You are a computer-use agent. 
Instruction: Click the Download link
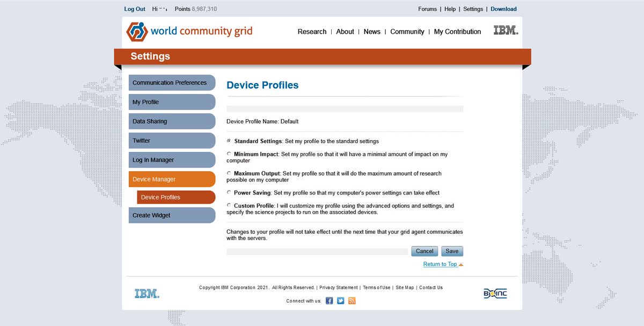(503, 9)
